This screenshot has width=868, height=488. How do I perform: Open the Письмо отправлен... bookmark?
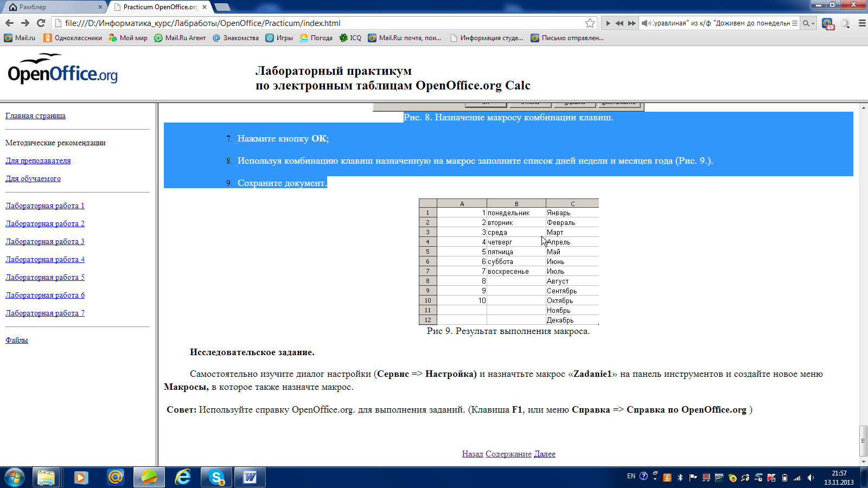click(567, 37)
